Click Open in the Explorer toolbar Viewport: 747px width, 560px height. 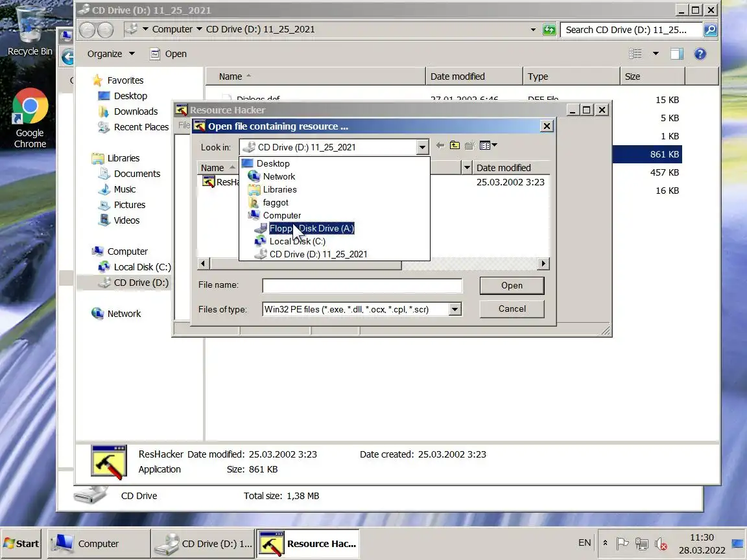pos(169,54)
